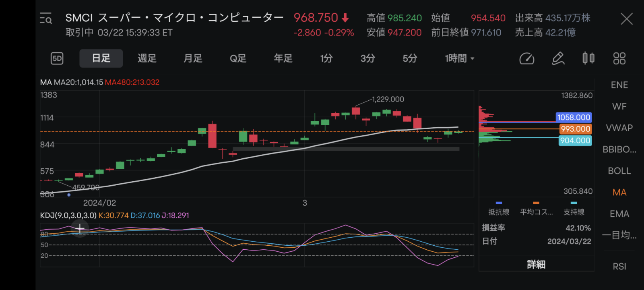Viewport: 644px width, 290px height.
Task: Open the gauge indicator icon
Action: pos(526,58)
